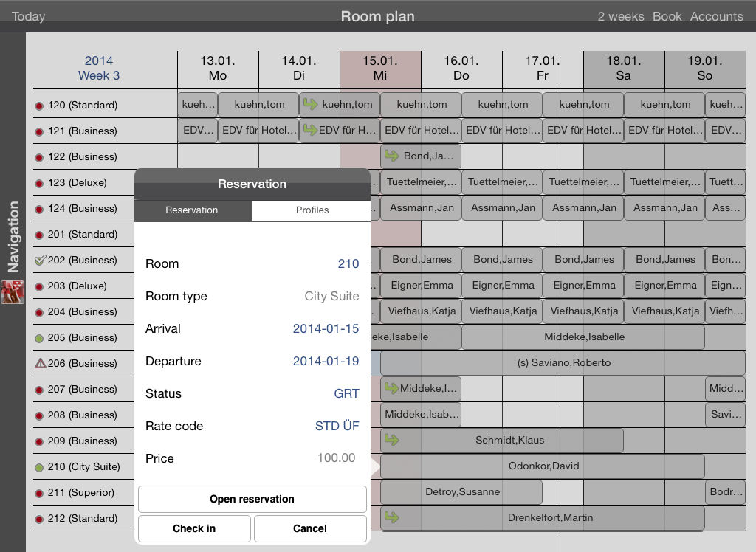Click the red status dot for room 122
This screenshot has width=756, height=552.
pos(39,157)
